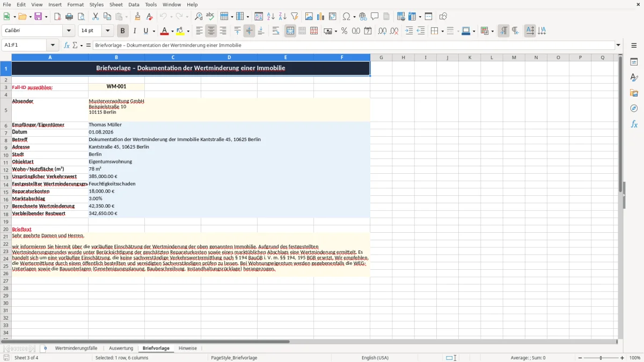Click zoom in plus button

click(623, 358)
